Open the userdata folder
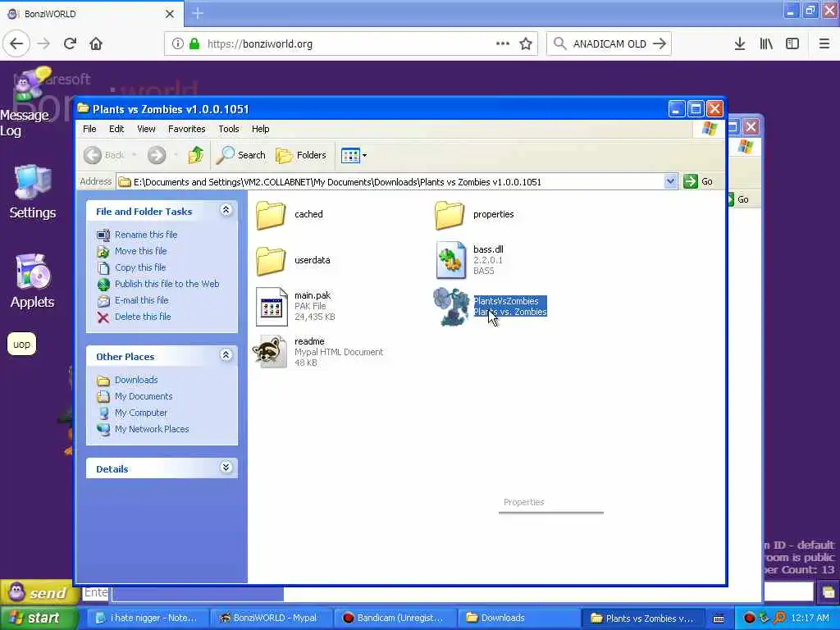This screenshot has height=630, width=840. coord(271,260)
